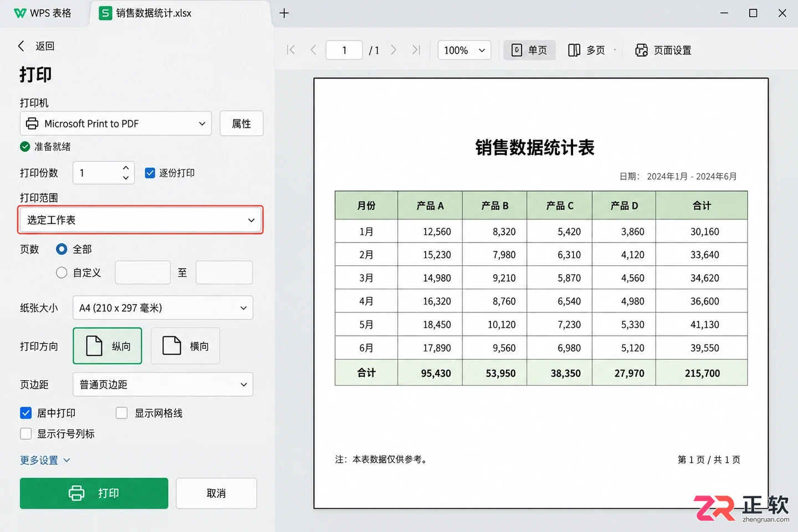The width and height of the screenshot is (798, 532).
Task: Select the 全部 pages radio button
Action: (62, 249)
